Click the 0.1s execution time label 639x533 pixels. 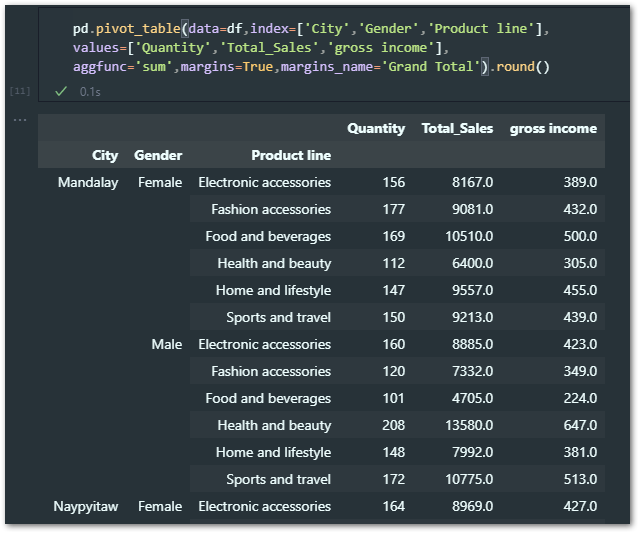point(92,91)
